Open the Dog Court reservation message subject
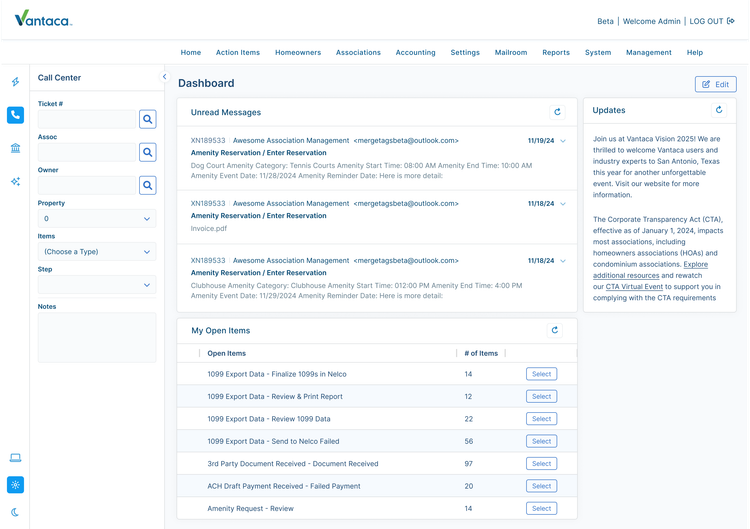 [258, 153]
